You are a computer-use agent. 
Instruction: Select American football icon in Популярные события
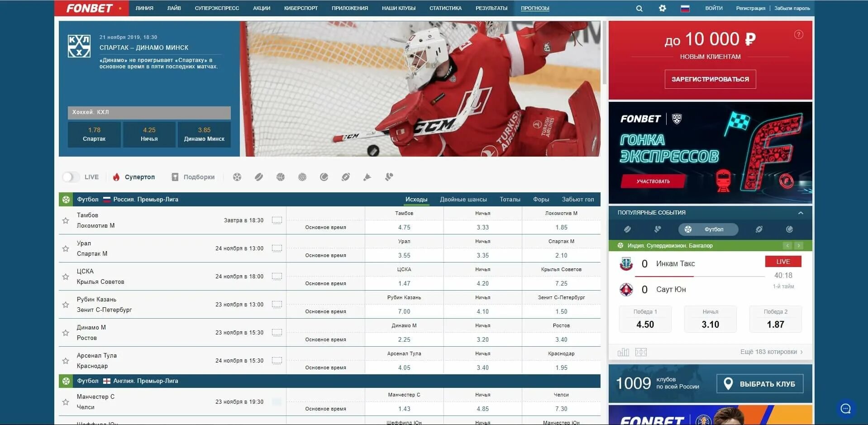[759, 229]
